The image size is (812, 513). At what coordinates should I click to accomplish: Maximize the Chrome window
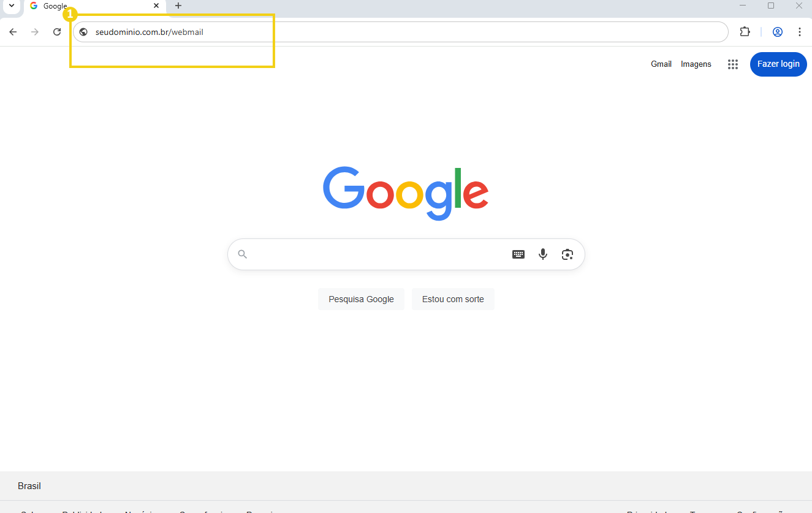[771, 6]
